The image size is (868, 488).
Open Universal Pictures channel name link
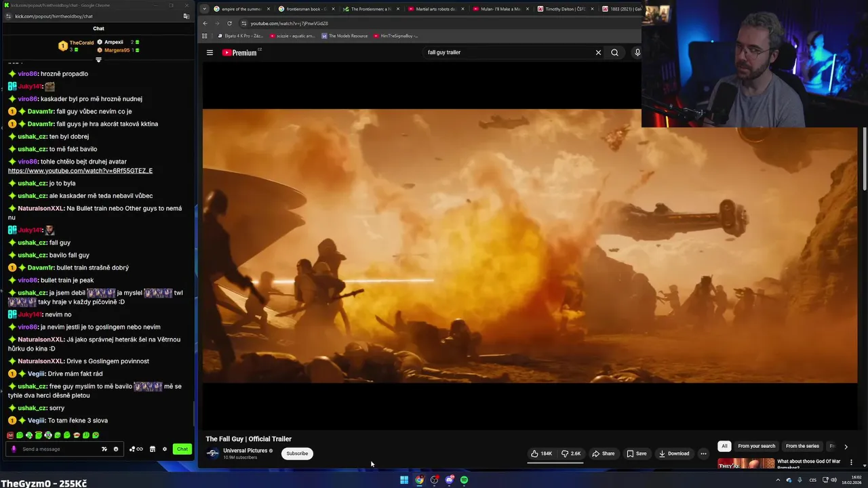tap(245, 451)
